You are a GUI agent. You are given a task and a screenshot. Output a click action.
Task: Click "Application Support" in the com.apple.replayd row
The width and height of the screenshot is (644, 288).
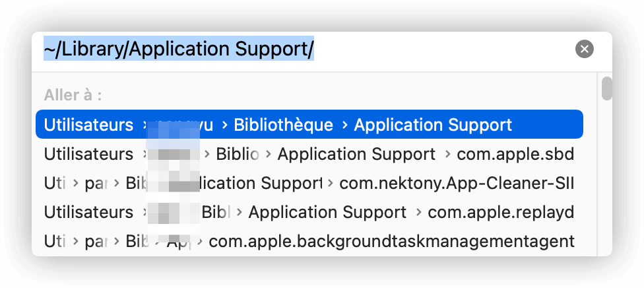tap(327, 212)
